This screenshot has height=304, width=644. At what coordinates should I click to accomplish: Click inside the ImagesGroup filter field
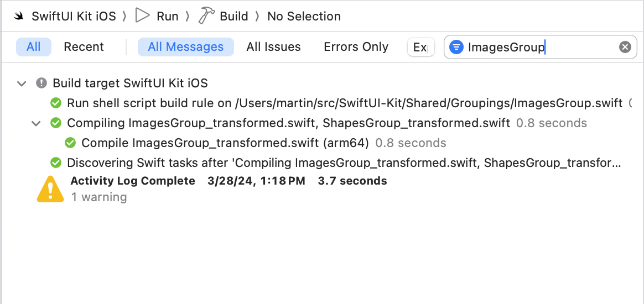[539, 47]
